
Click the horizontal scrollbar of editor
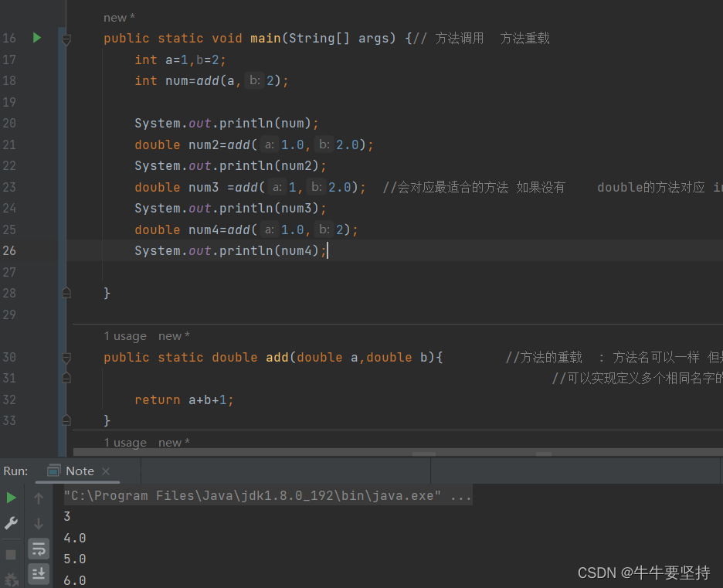[x=398, y=454]
